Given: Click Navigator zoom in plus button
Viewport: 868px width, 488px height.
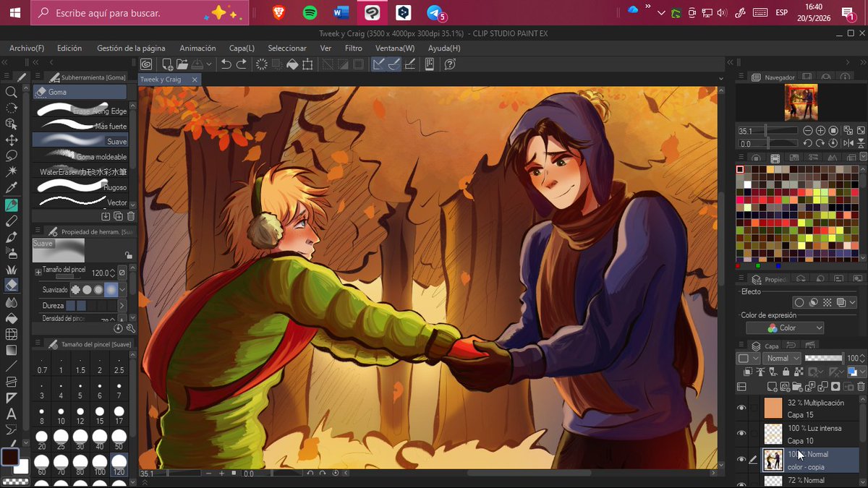Looking at the screenshot, I should 821,131.
